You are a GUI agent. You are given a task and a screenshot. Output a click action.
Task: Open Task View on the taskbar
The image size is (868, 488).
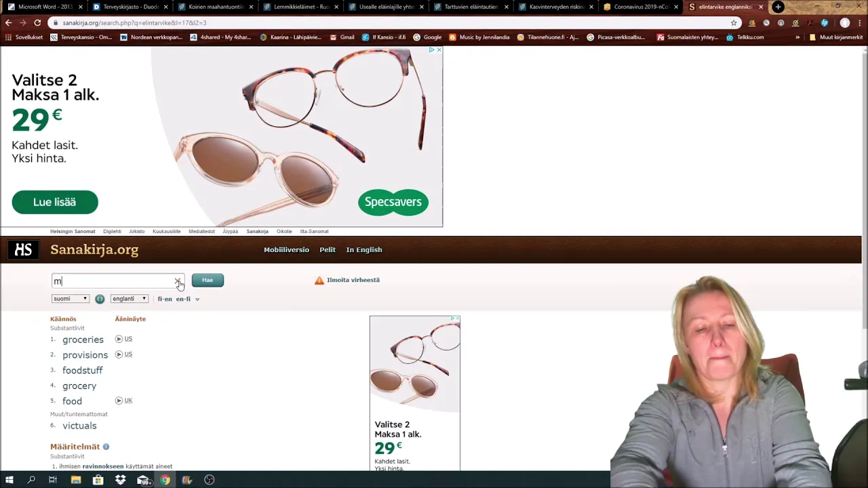tap(53, 480)
